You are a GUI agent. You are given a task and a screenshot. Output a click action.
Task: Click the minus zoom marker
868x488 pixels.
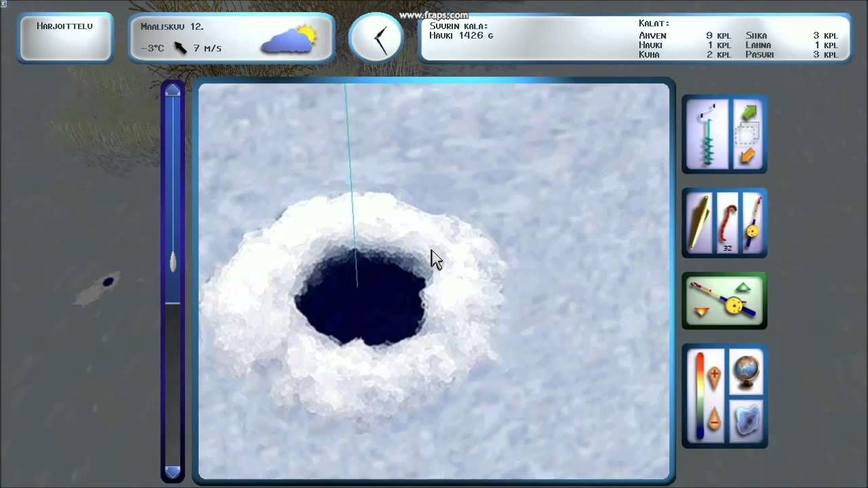[x=714, y=421]
